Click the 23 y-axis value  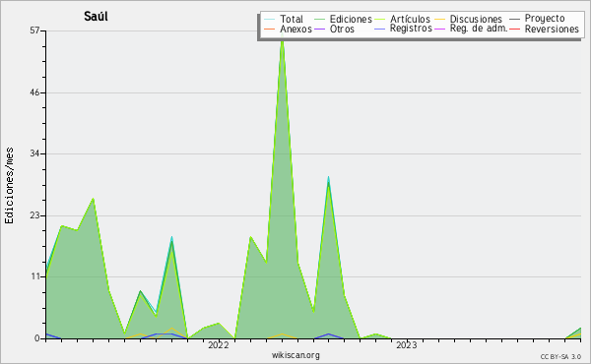pyautogui.click(x=34, y=215)
